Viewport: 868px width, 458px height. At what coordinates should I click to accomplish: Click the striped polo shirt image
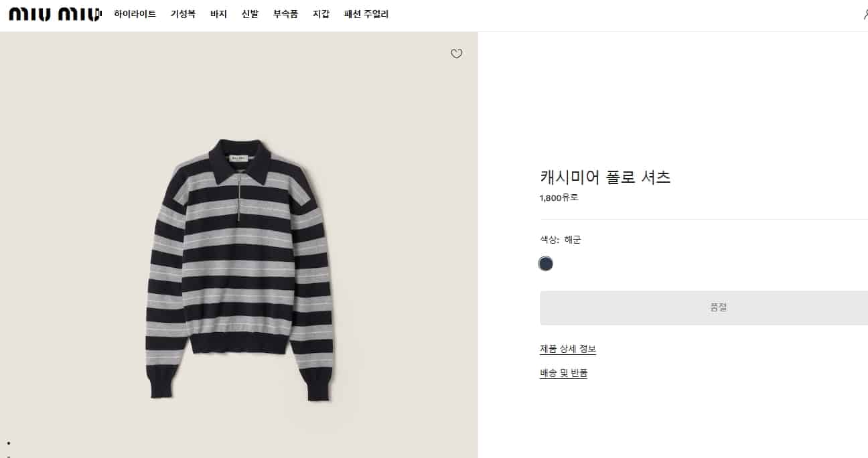pos(239,268)
